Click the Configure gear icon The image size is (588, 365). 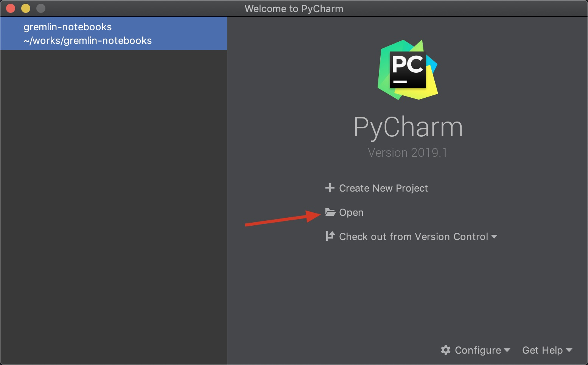coord(446,350)
